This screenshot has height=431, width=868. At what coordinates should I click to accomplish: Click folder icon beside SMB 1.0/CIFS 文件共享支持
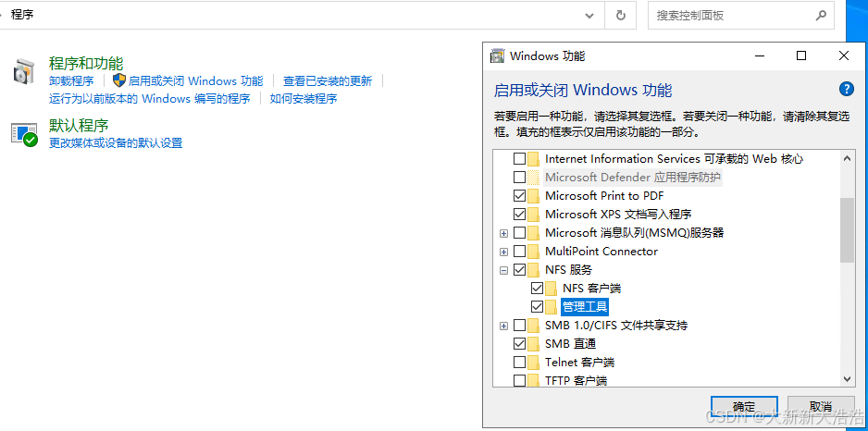(534, 326)
